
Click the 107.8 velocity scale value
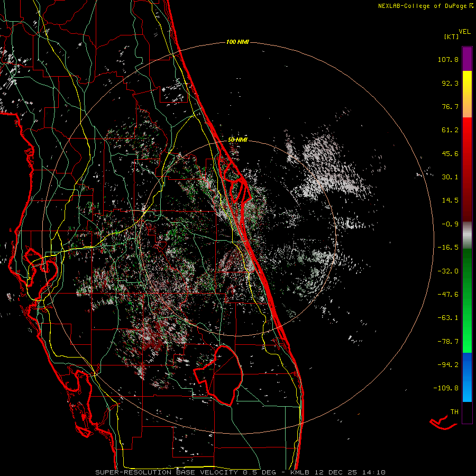tap(448, 59)
